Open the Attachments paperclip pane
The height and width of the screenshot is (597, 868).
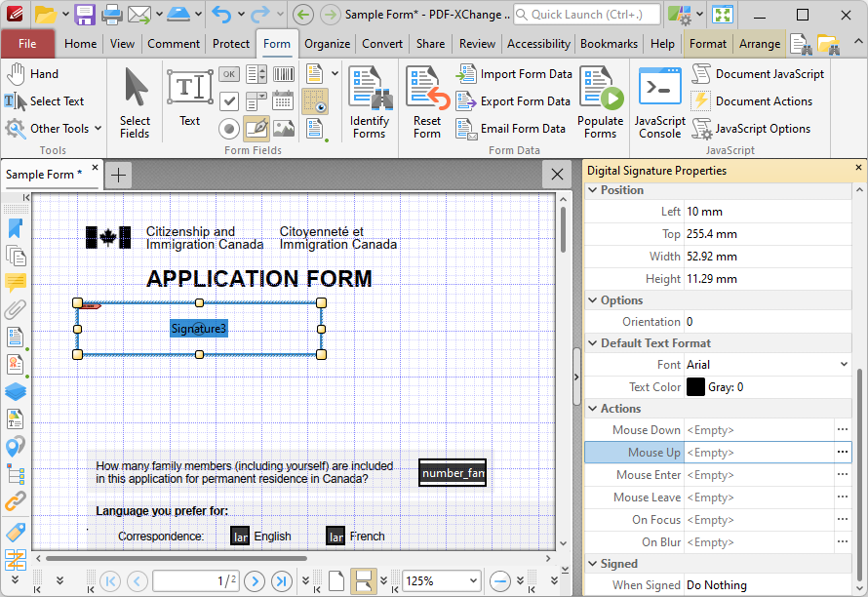(16, 309)
